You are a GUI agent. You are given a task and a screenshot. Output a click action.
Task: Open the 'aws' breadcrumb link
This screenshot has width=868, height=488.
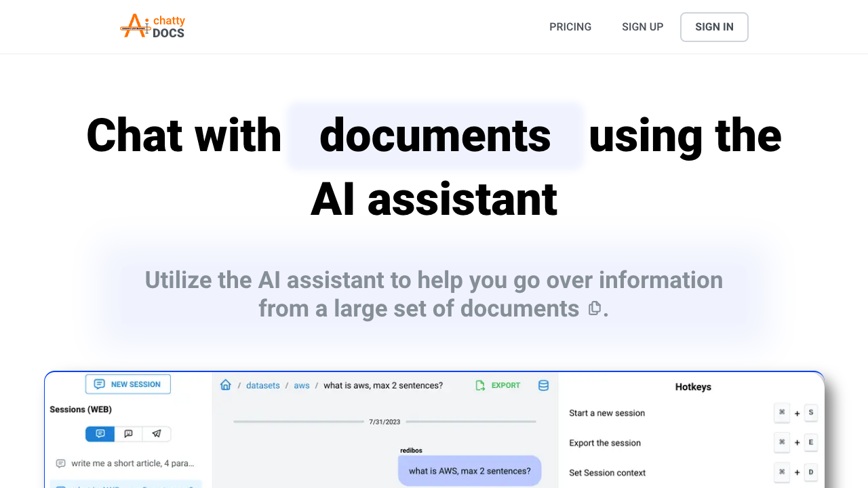[301, 385]
